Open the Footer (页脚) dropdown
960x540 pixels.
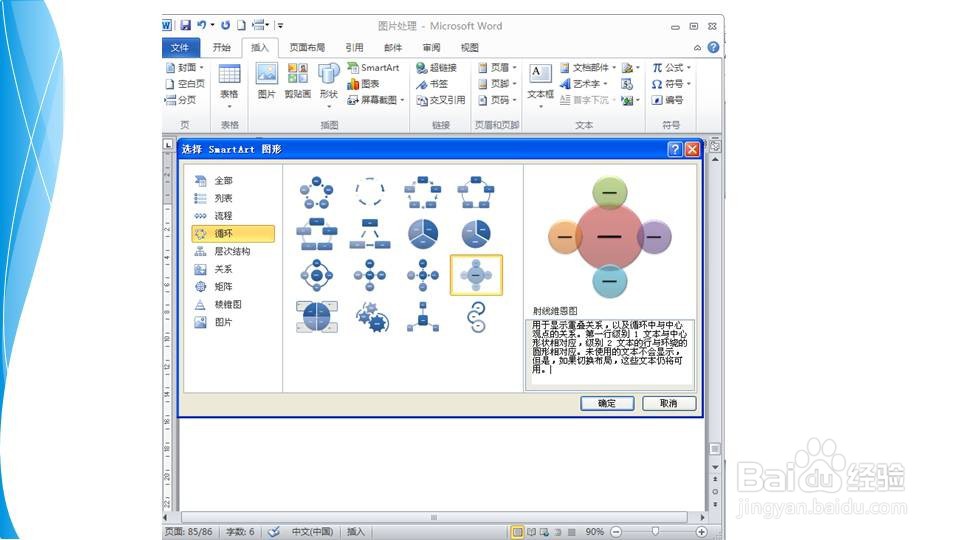click(x=497, y=84)
